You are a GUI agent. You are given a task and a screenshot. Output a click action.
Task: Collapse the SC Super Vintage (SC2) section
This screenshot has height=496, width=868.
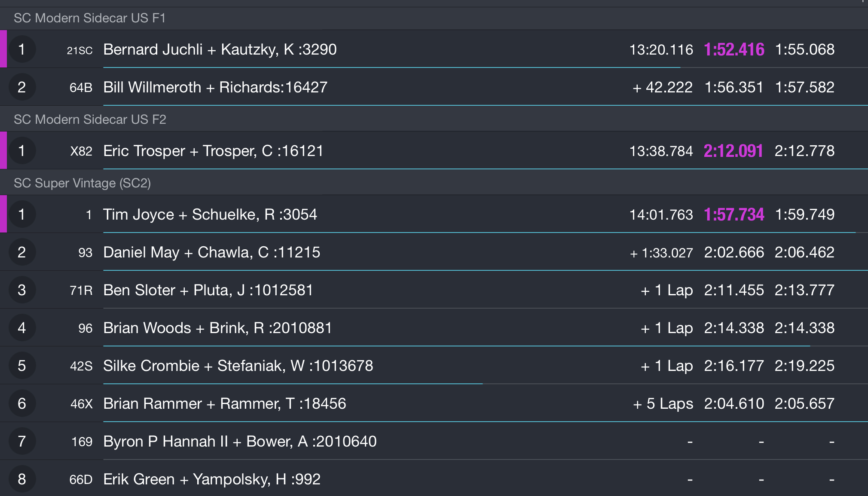pyautogui.click(x=434, y=183)
